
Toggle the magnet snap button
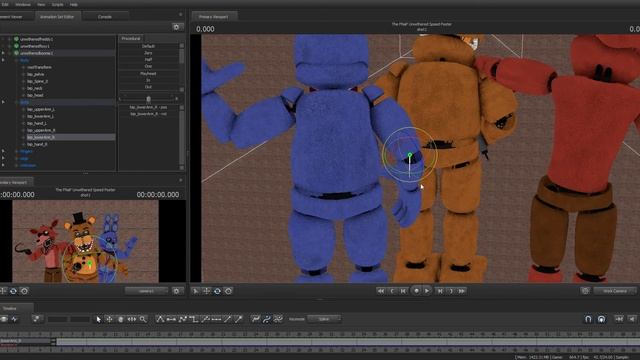coord(588,319)
